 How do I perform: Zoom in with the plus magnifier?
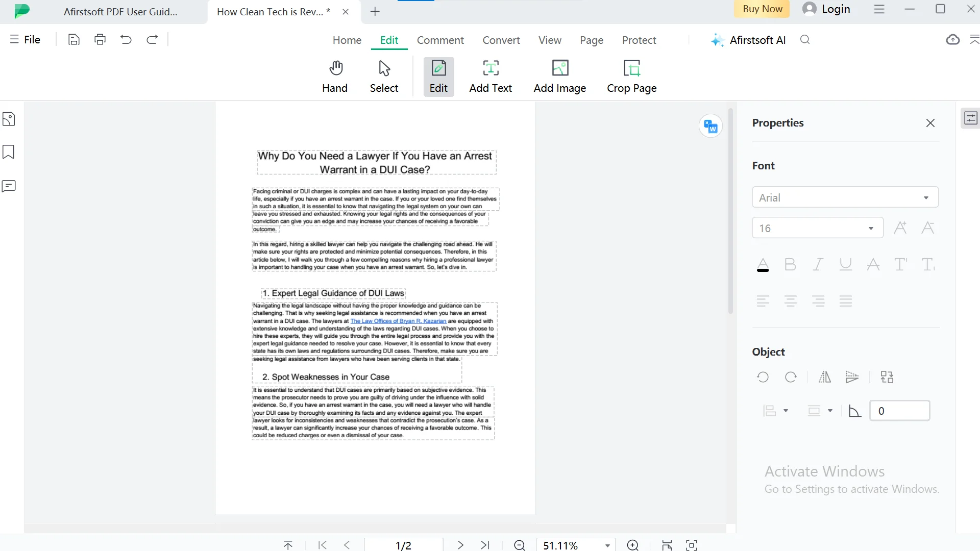pyautogui.click(x=633, y=545)
